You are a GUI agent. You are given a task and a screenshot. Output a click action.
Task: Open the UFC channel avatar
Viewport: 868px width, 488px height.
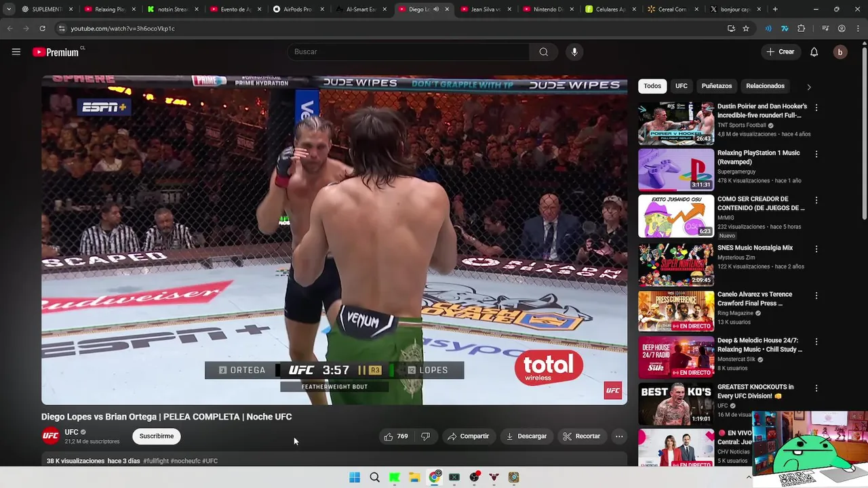[51, 436]
